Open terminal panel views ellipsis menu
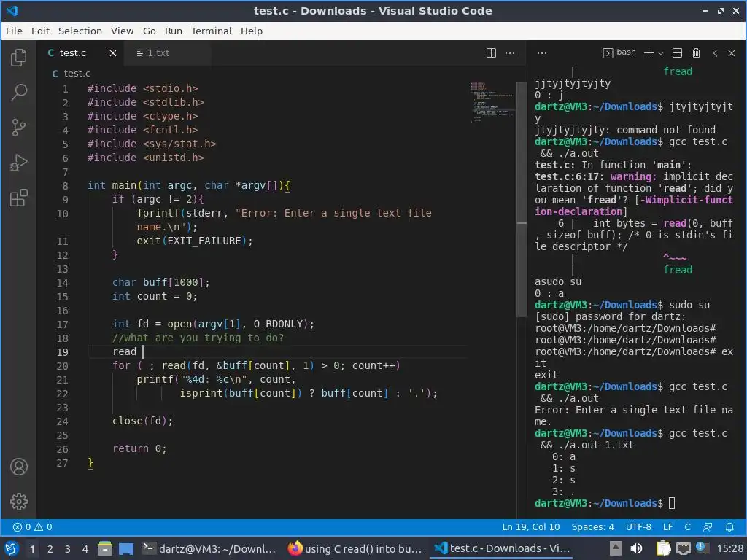This screenshot has height=560, width=747. [x=542, y=52]
